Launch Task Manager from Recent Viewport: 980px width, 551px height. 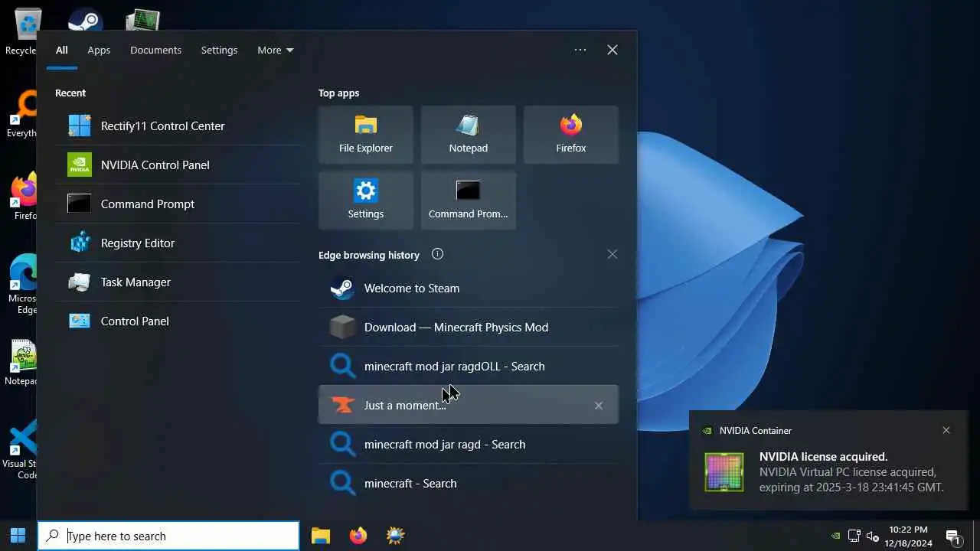click(x=178, y=282)
